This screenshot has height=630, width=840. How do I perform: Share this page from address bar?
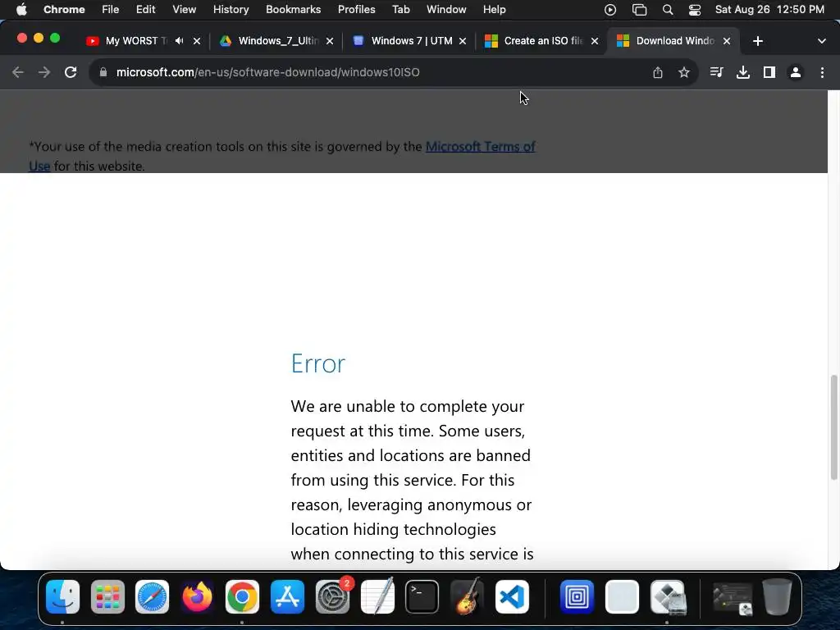[x=658, y=72]
